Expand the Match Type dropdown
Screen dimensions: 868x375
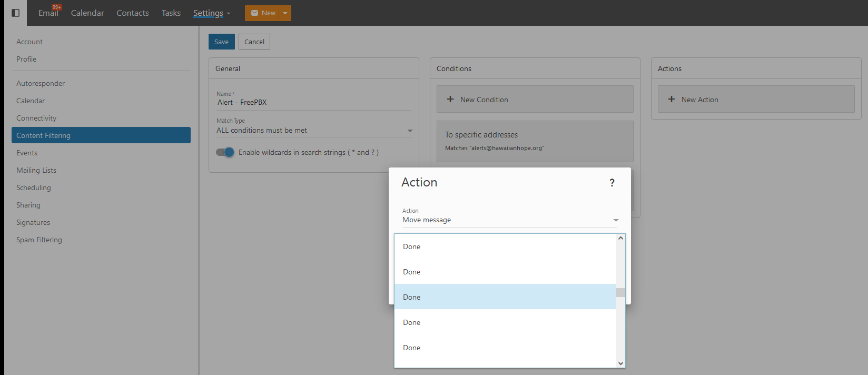pyautogui.click(x=410, y=131)
